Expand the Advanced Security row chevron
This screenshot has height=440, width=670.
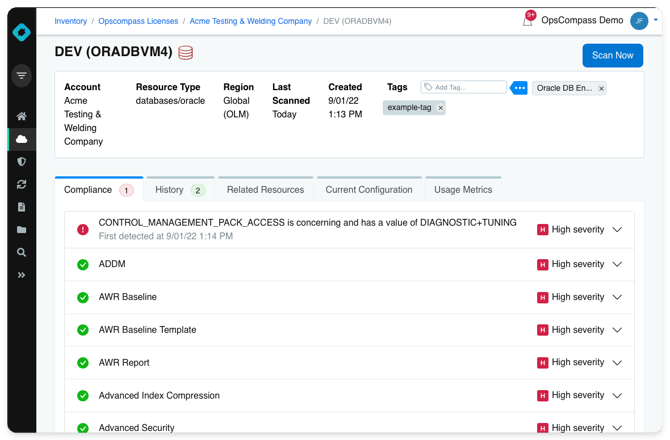(x=617, y=428)
